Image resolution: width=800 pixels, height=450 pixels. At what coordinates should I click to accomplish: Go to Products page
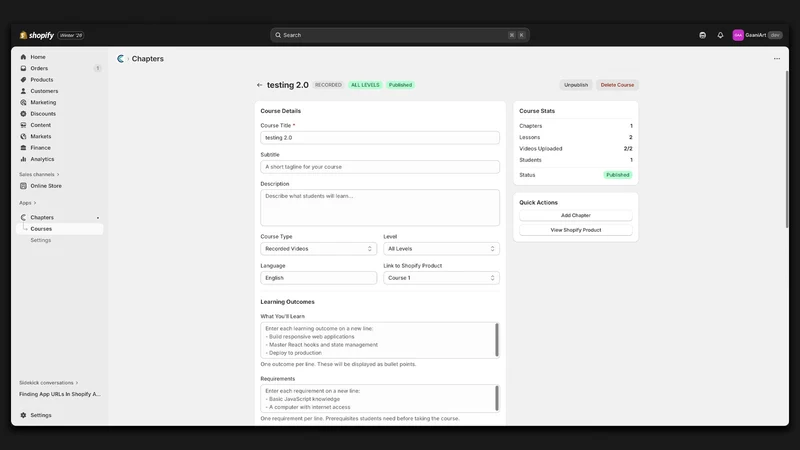click(42, 80)
